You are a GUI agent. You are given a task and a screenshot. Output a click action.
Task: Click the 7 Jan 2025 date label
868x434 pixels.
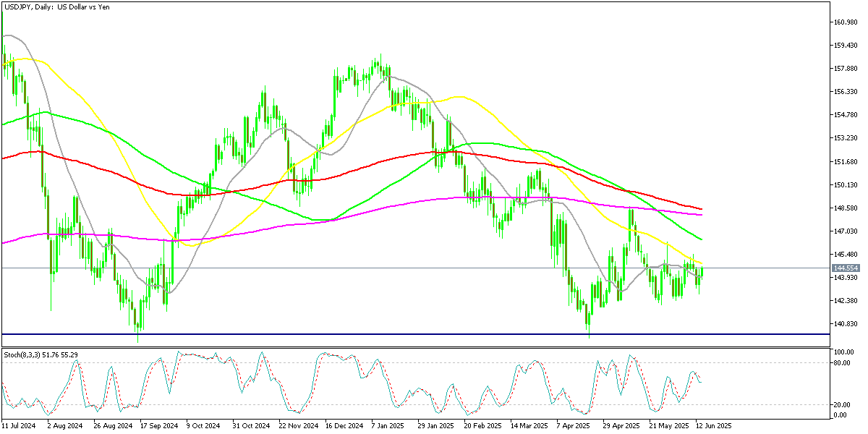pyautogui.click(x=388, y=427)
